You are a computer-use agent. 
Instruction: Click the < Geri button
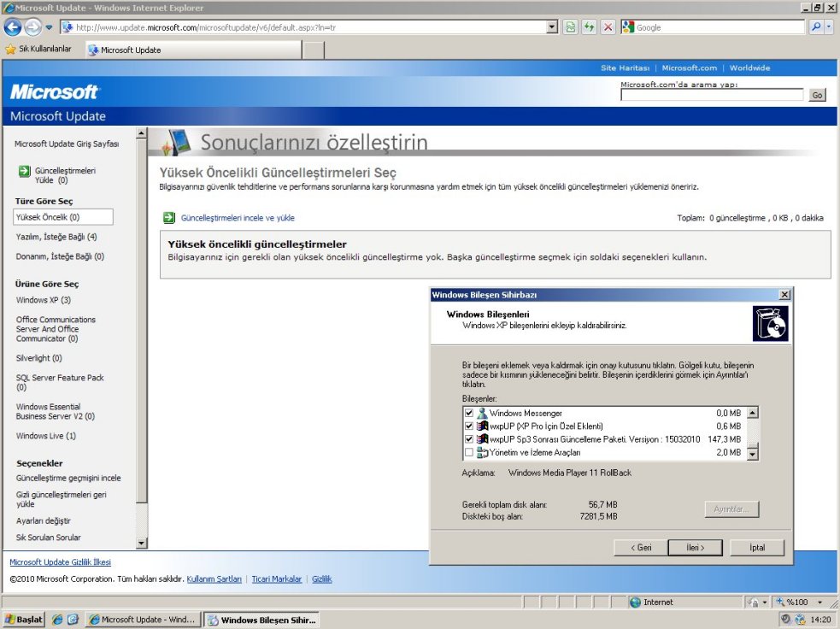(641, 548)
